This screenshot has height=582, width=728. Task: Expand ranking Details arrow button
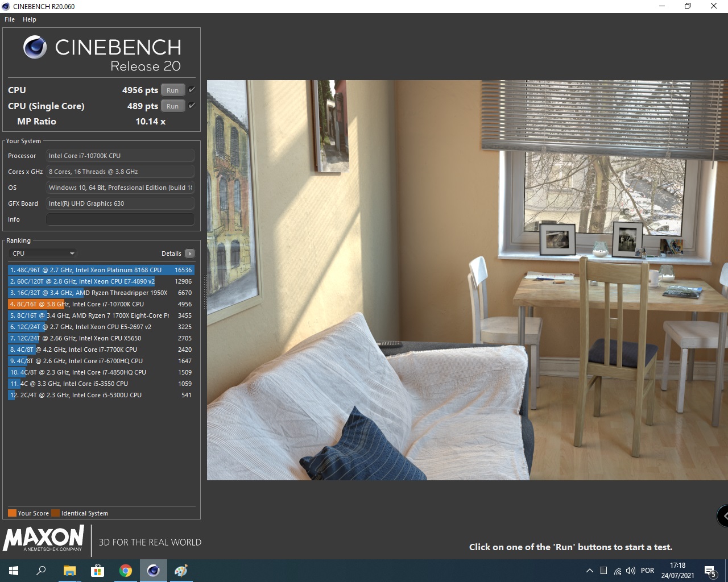click(190, 253)
